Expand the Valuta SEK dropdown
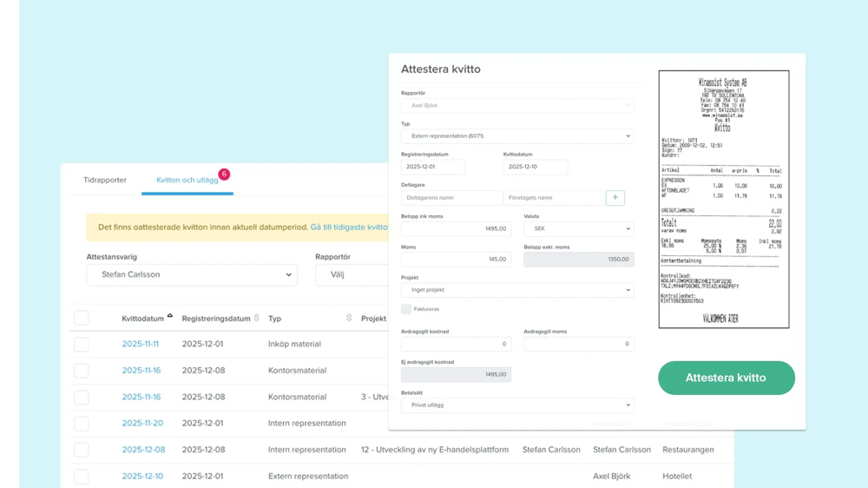 [x=578, y=229]
